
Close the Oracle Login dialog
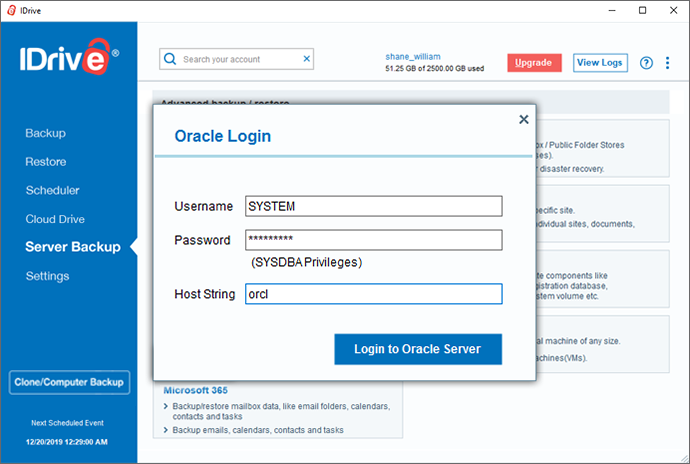coord(523,119)
